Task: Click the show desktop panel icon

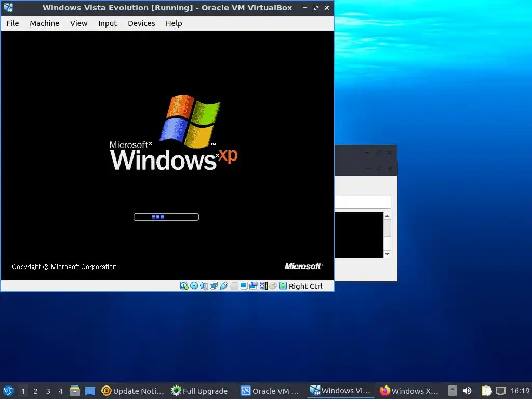Action: [89, 391]
